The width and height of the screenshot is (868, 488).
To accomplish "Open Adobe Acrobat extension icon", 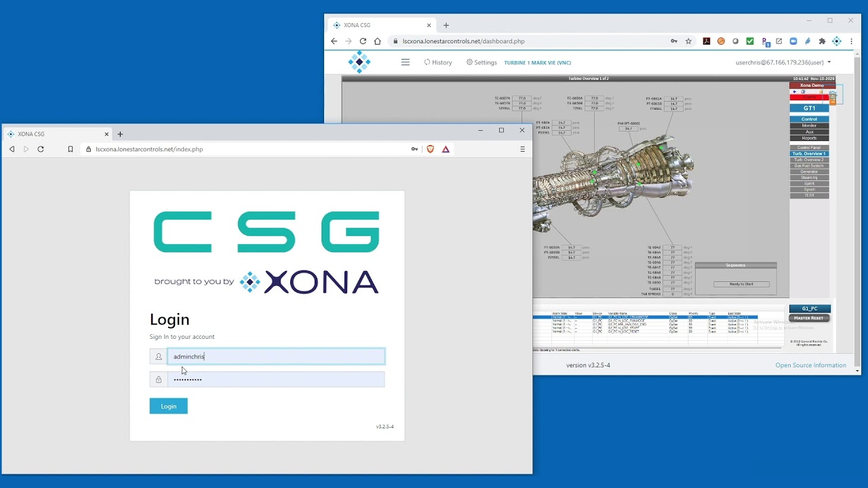I will 706,41.
